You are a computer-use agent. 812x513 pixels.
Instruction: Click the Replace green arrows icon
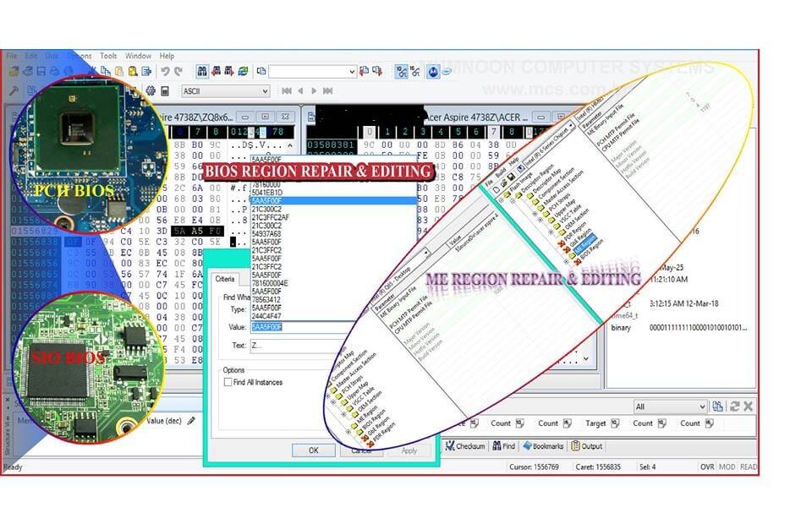click(x=243, y=72)
